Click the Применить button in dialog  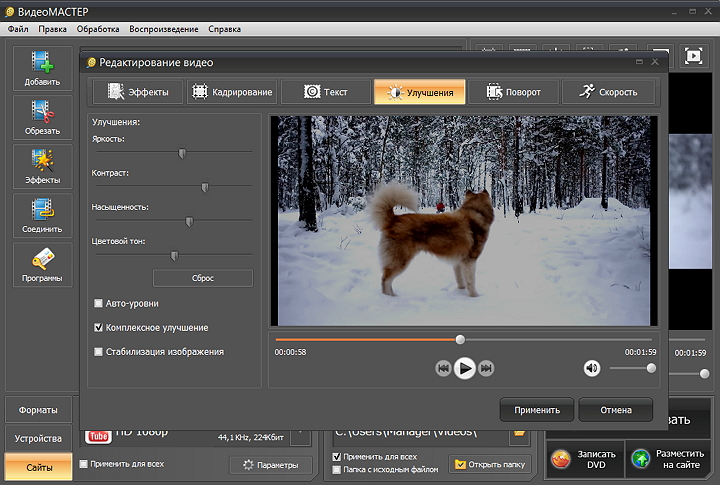tap(537, 410)
